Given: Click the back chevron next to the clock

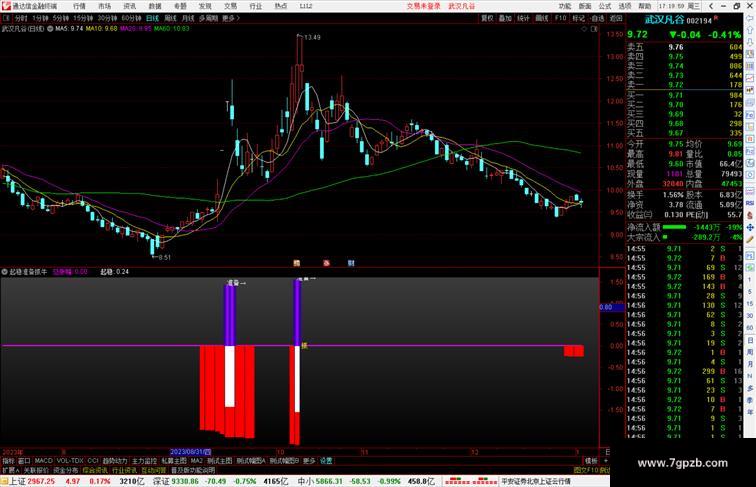Looking at the screenshot, I should coord(711,6).
